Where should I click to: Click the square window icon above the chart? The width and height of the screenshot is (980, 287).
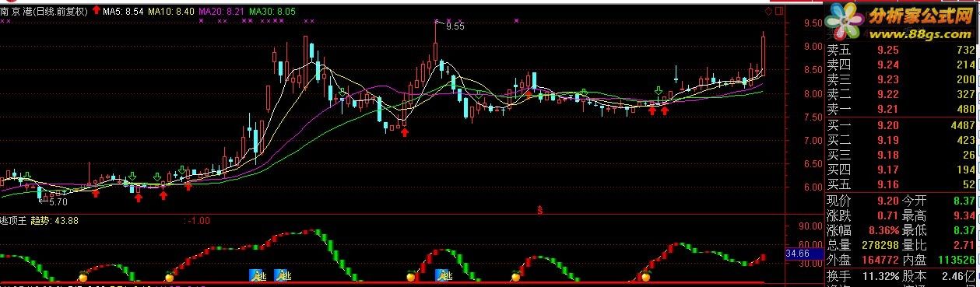click(x=778, y=12)
